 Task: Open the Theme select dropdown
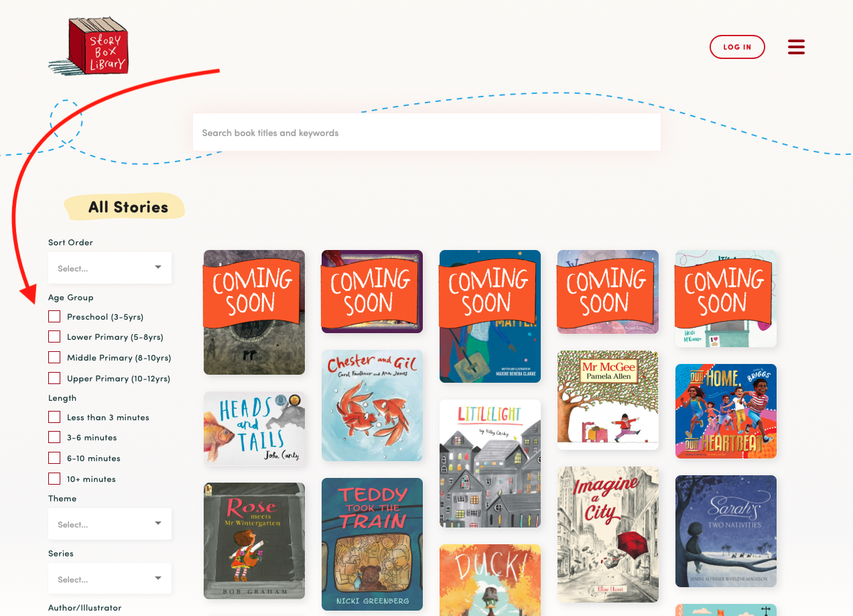110,523
